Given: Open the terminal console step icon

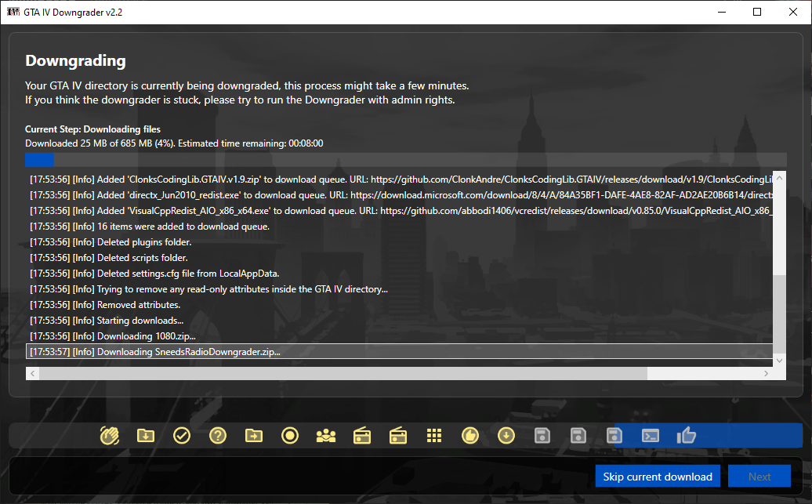Looking at the screenshot, I should [x=651, y=436].
